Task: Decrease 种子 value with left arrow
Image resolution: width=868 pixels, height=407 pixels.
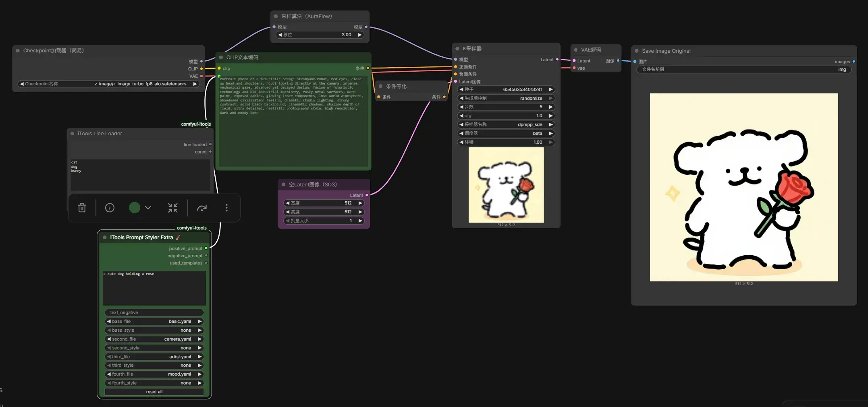Action: [x=461, y=89]
